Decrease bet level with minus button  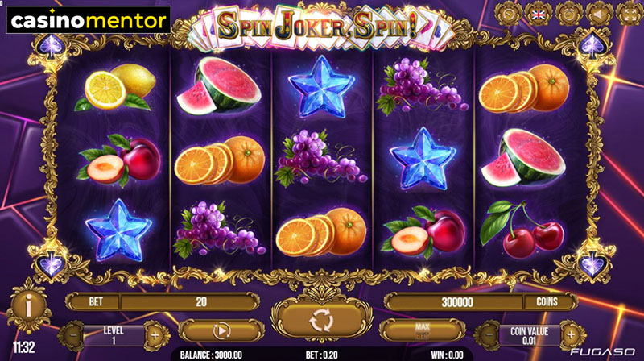point(72,335)
